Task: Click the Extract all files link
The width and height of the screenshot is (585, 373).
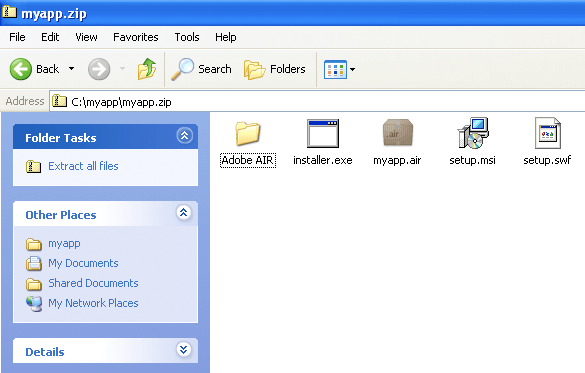Action: (83, 166)
